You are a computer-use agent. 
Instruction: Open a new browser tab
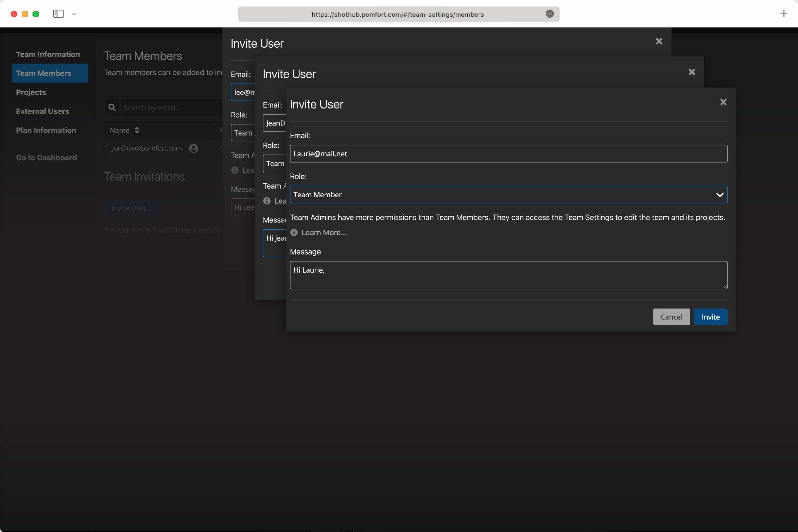click(783, 14)
